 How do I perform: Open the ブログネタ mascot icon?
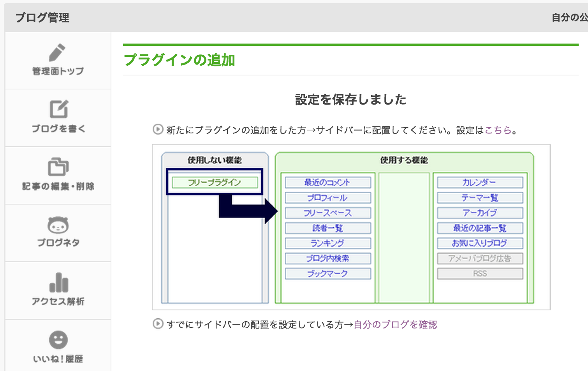pyautogui.click(x=58, y=225)
